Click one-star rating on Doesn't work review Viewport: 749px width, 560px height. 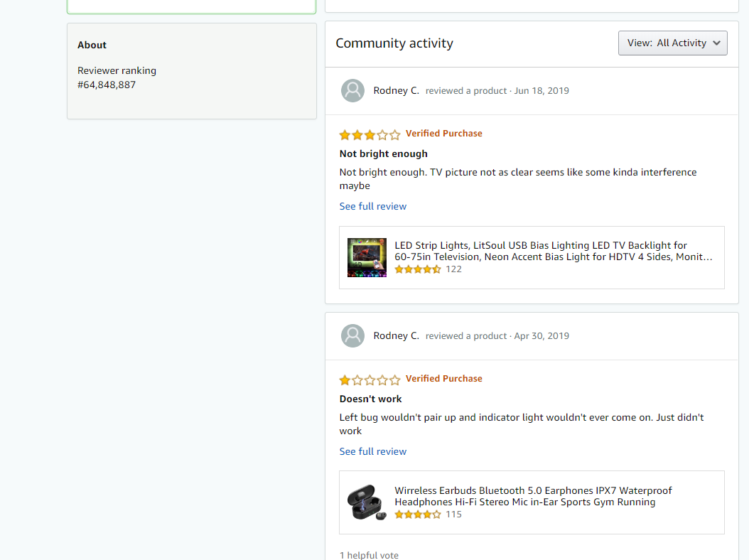click(370, 379)
